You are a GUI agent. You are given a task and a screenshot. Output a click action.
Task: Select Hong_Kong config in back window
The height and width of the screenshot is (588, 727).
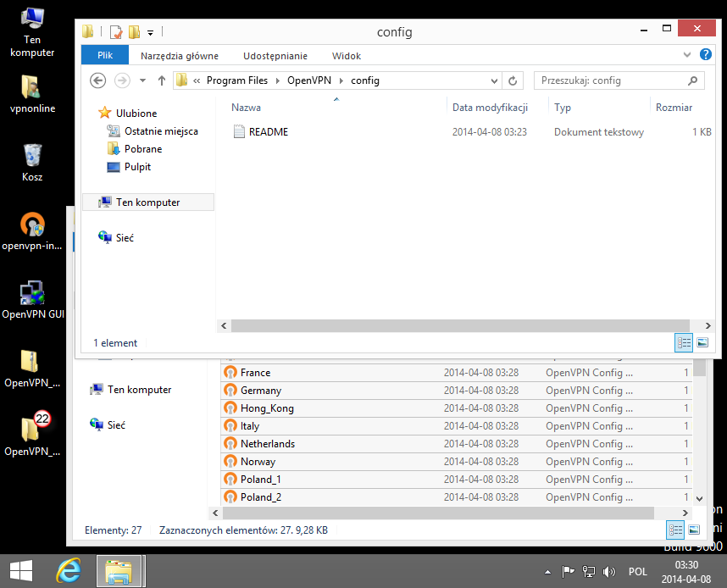pos(457,408)
